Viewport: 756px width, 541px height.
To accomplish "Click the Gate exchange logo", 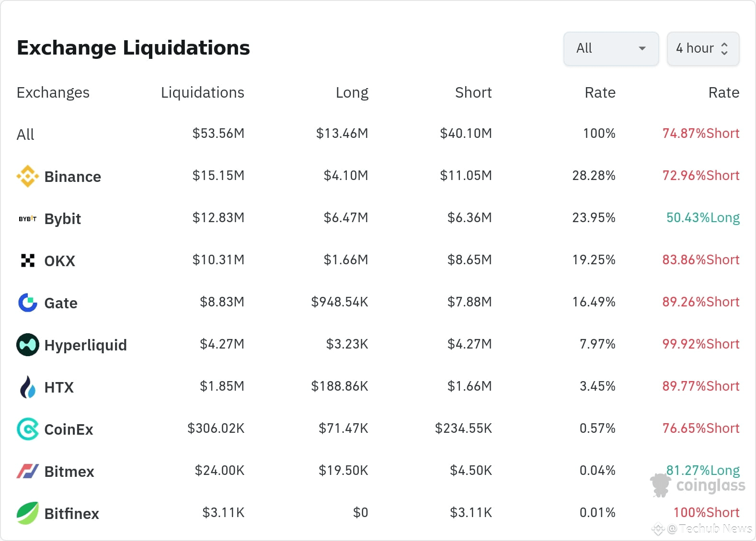I will [x=28, y=303].
